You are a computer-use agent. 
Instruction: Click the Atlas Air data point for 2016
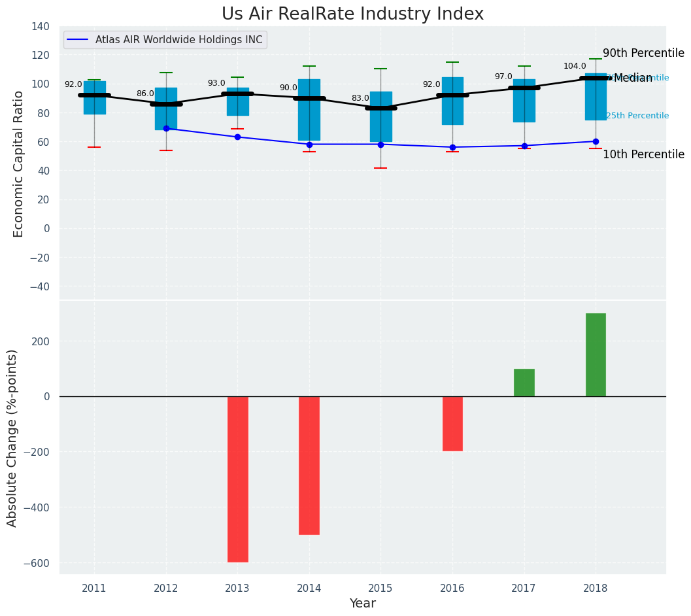(452, 147)
